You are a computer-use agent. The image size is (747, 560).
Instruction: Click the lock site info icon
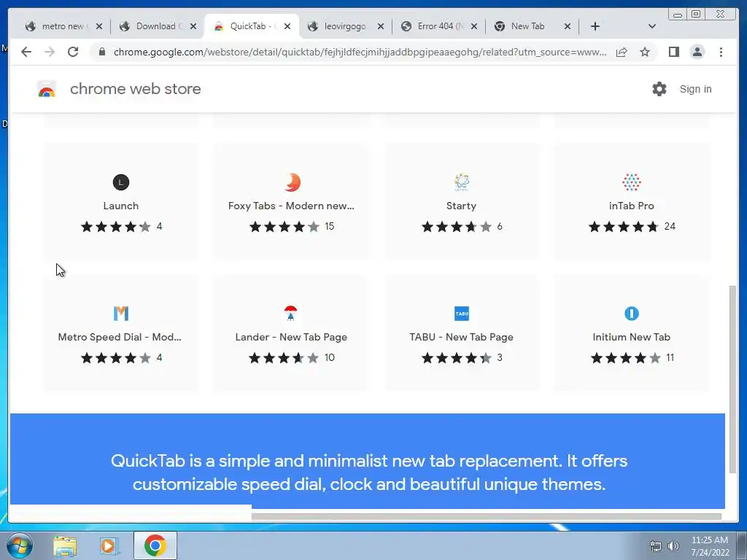click(101, 52)
